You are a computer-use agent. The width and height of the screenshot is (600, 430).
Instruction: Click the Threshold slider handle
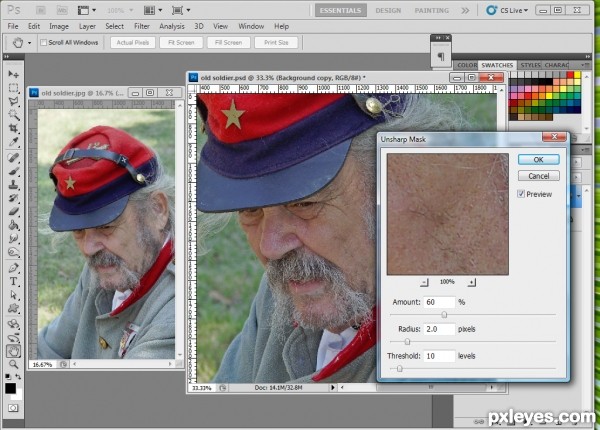[399, 368]
